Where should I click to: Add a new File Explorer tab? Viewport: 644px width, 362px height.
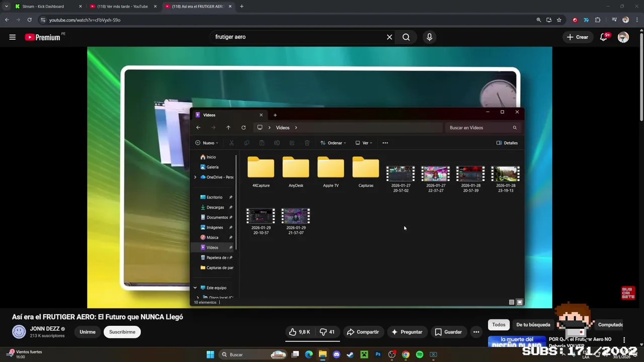pos(275,115)
